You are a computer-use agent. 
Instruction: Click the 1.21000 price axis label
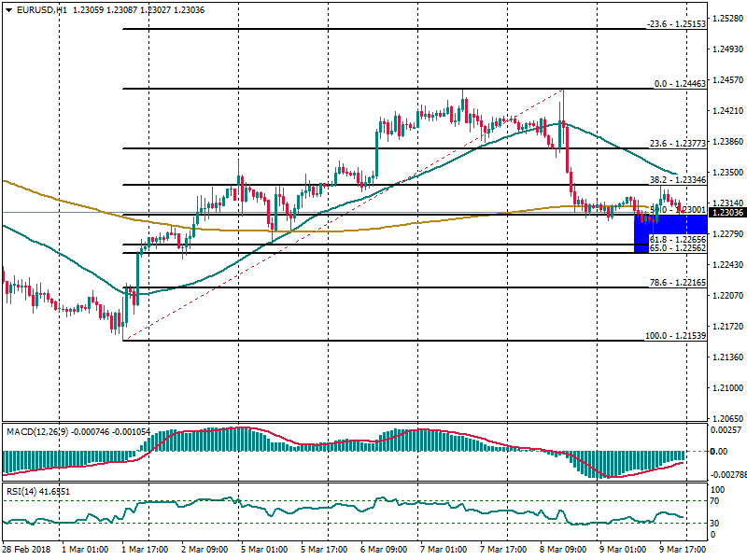click(x=727, y=388)
